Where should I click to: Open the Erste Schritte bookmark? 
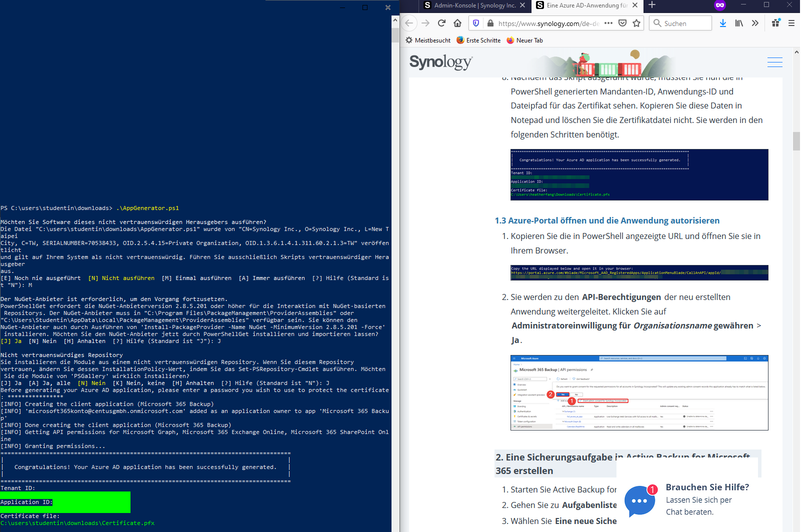click(x=478, y=40)
